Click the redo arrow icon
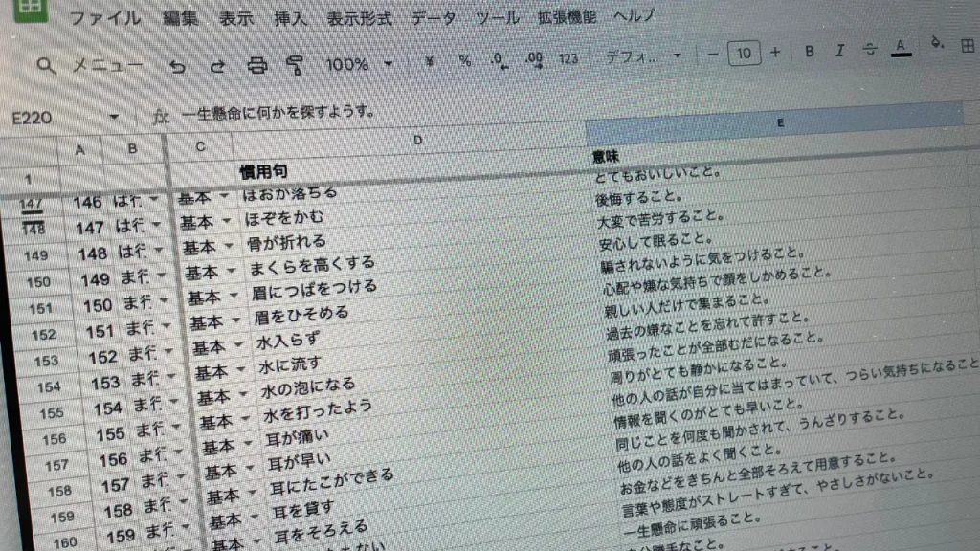Viewport: 980px width, 551px height. [217, 66]
